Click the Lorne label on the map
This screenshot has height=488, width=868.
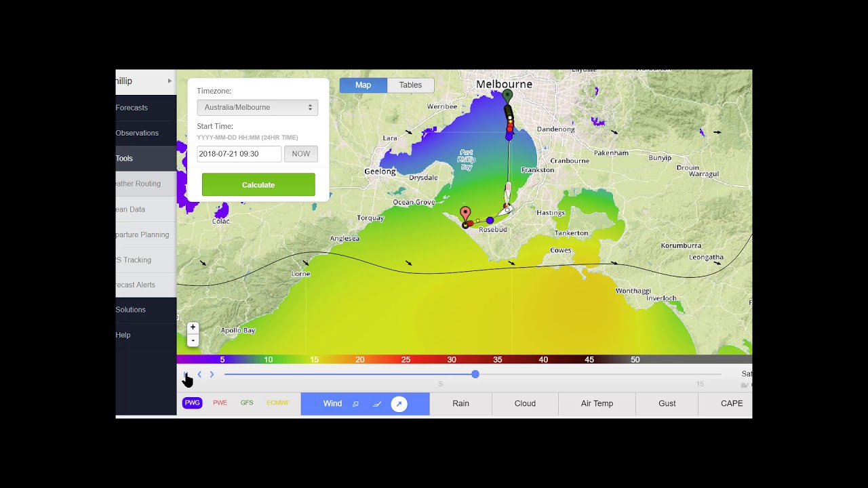pos(300,274)
